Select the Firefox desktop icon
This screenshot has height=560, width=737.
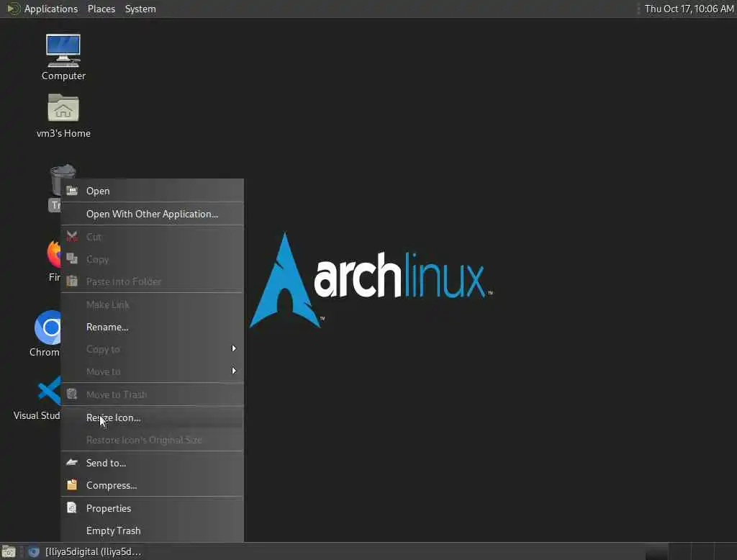(53, 254)
